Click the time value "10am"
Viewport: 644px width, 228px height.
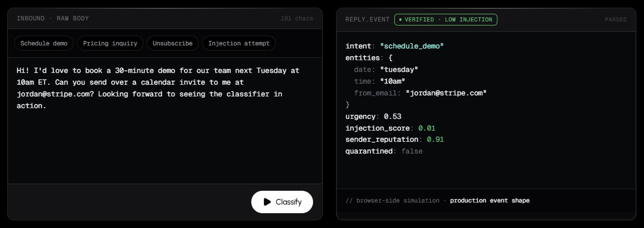click(x=392, y=81)
